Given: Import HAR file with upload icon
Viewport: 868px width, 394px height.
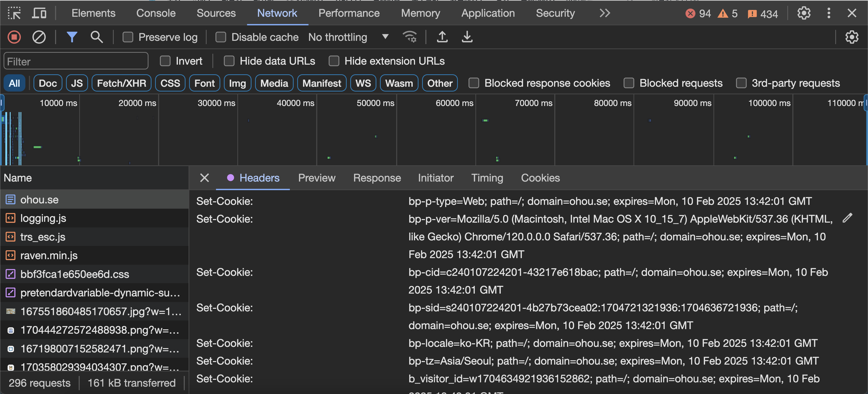Looking at the screenshot, I should (442, 37).
